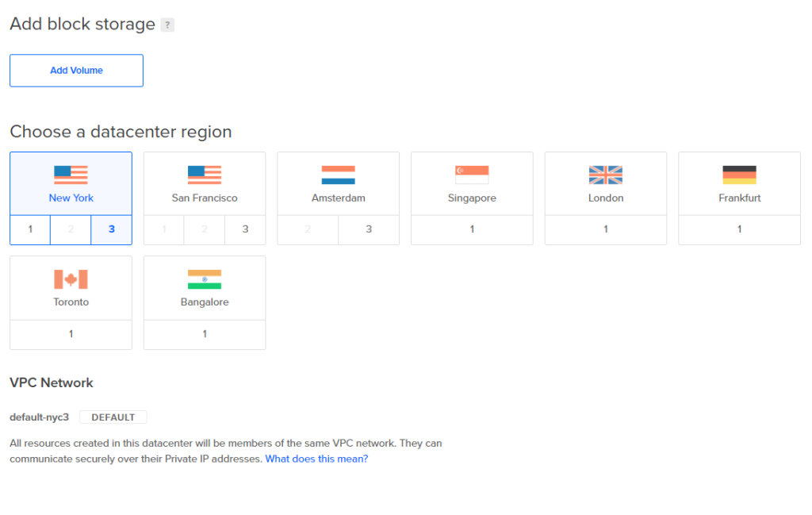This screenshot has height=515, width=812.
Task: Select New York datacenter 3
Action: click(112, 229)
